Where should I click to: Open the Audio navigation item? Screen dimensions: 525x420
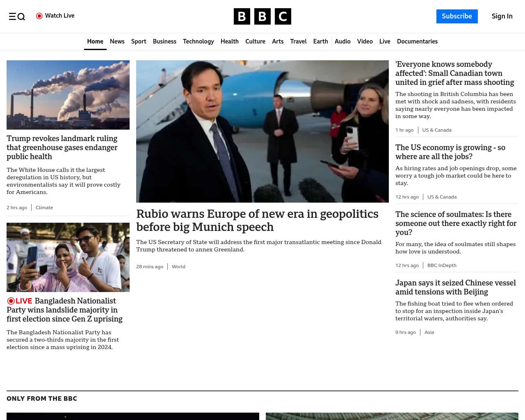pyautogui.click(x=342, y=41)
